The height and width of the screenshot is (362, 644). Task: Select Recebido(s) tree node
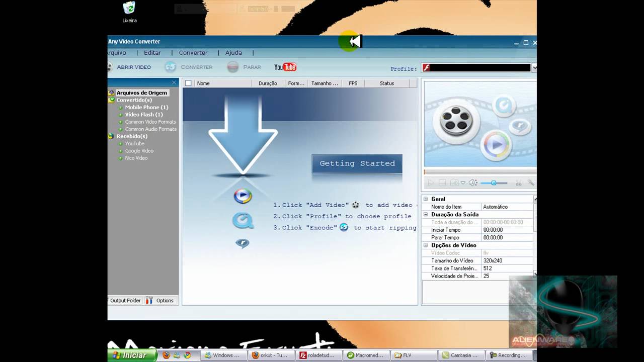click(132, 136)
